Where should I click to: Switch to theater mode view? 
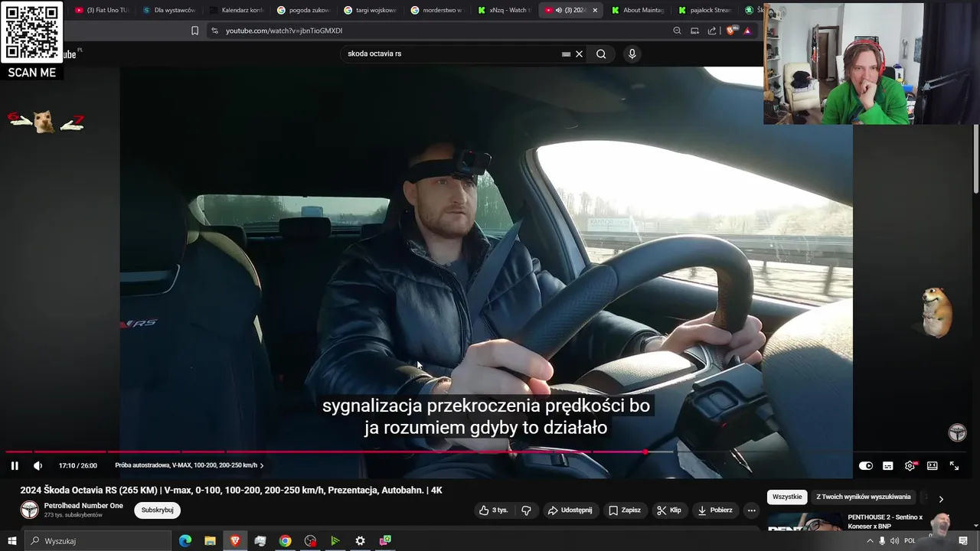[933, 465]
